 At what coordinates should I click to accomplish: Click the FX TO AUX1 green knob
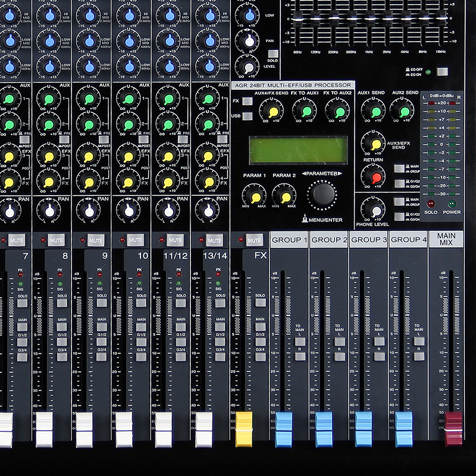[306, 111]
